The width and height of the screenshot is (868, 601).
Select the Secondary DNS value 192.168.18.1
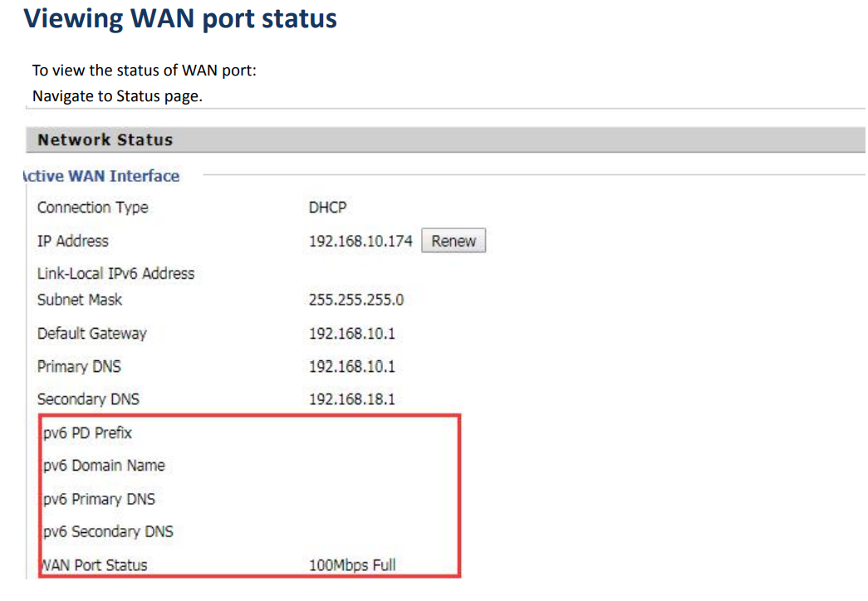point(351,399)
